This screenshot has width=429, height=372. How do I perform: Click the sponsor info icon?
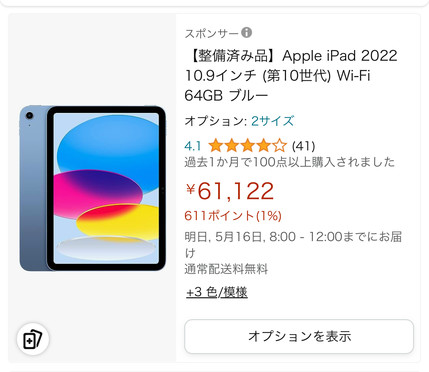pos(246,33)
